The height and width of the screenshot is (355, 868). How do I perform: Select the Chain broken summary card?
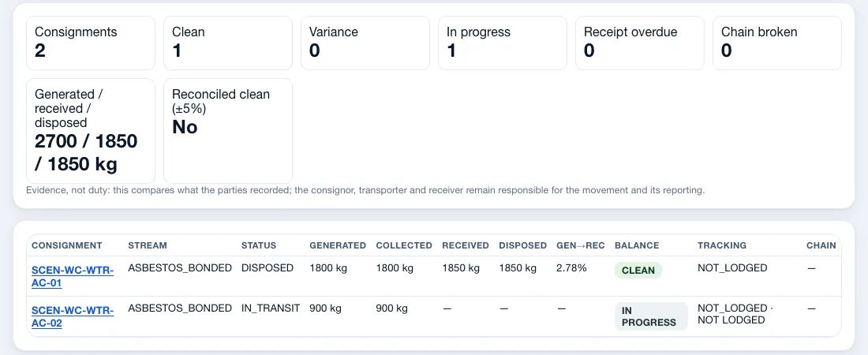click(x=777, y=43)
